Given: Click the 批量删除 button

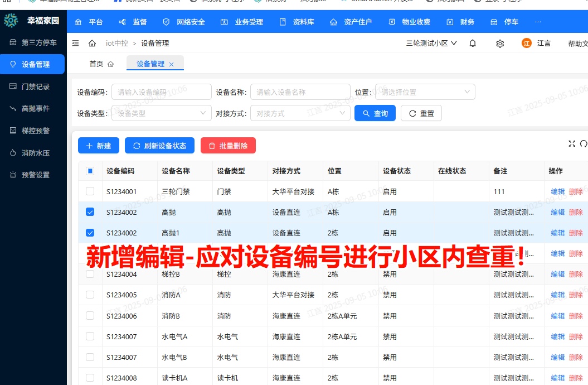Looking at the screenshot, I should [228, 146].
